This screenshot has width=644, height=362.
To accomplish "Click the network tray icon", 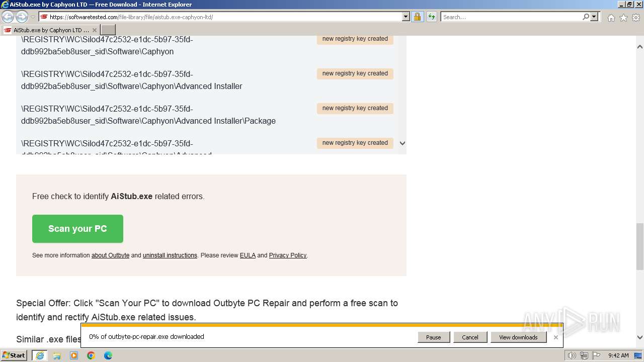I will pos(584,355).
